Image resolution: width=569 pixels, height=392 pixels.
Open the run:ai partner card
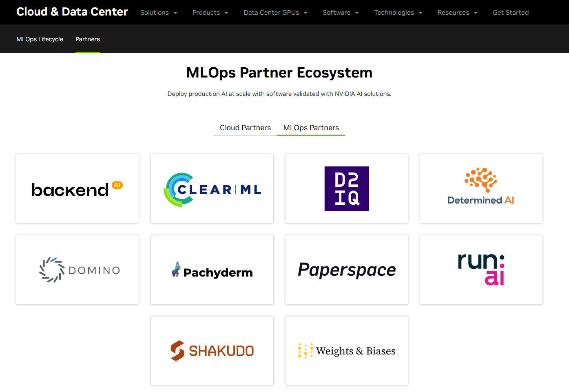coord(481,270)
